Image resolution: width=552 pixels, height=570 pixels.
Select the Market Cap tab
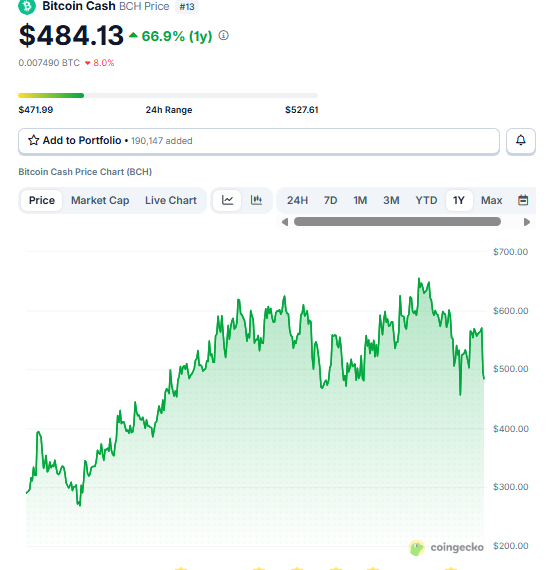pyautogui.click(x=100, y=200)
